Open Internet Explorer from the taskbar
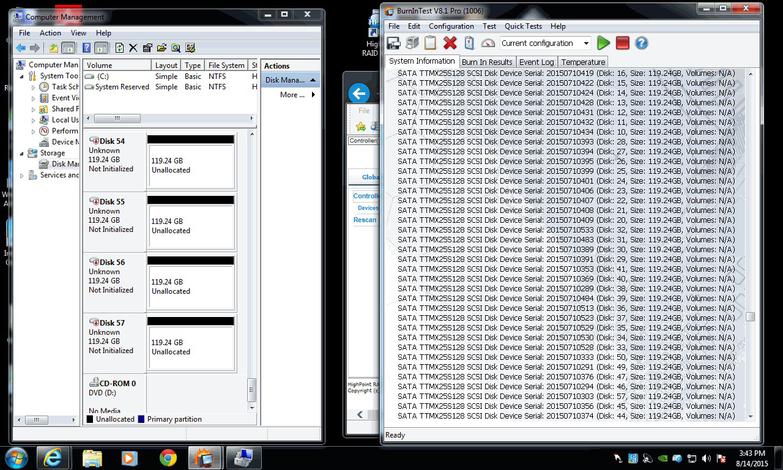Viewport: 783px width, 470px height. tap(52, 458)
